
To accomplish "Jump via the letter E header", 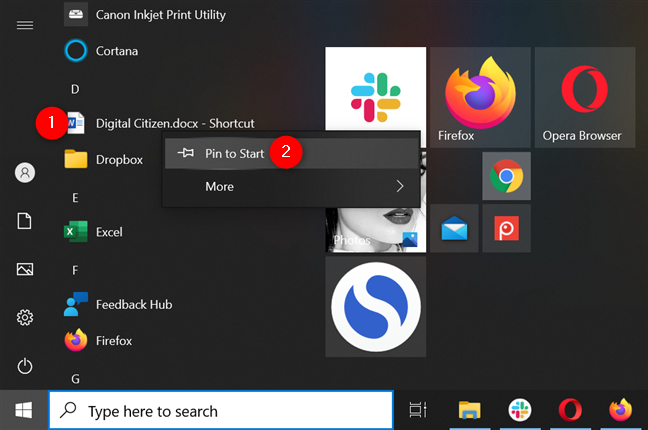I will coord(75,198).
